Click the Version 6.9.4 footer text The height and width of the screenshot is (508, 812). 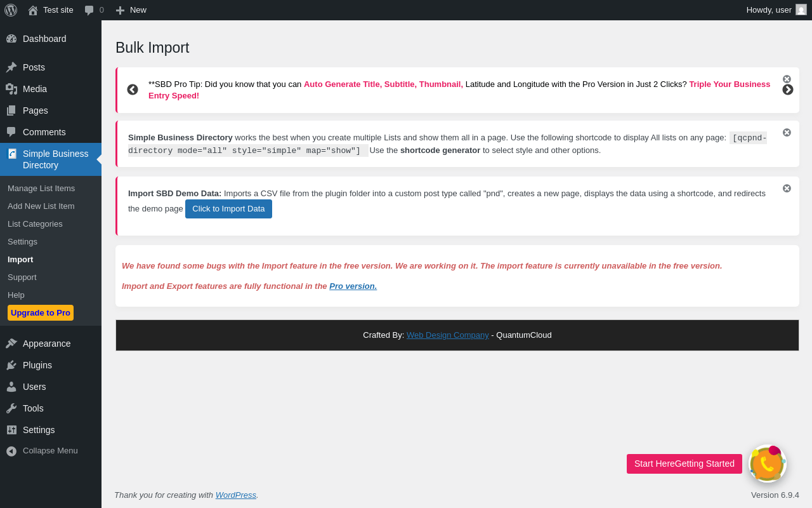(775, 495)
